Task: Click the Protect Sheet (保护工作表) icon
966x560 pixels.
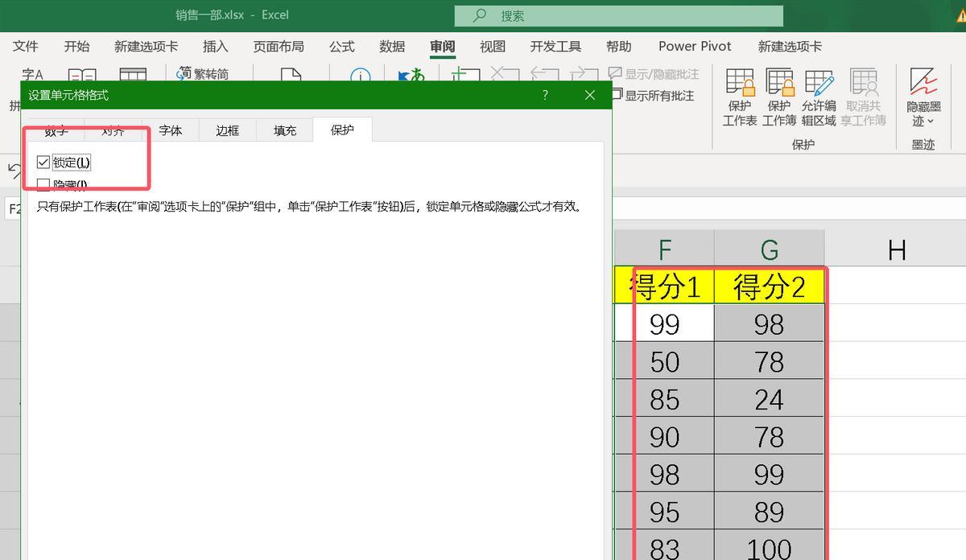Action: point(740,97)
